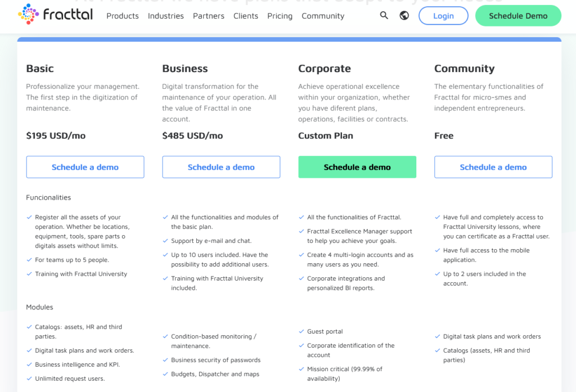This screenshot has height=392, width=576.
Task: Schedule a demo for the Basic plan
Action: 85,167
